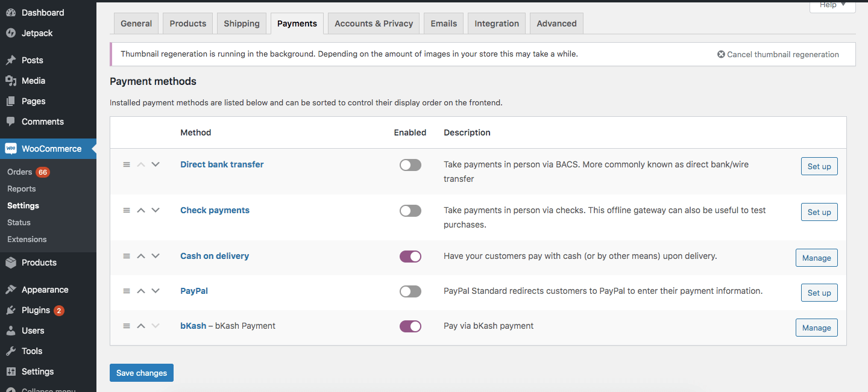Click the Products box icon
This screenshot has width=868, height=392.
11,263
